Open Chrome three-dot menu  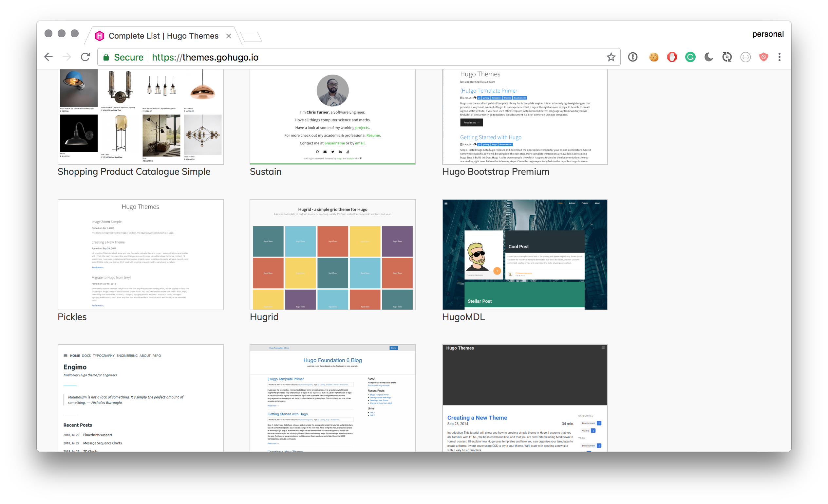tap(779, 57)
